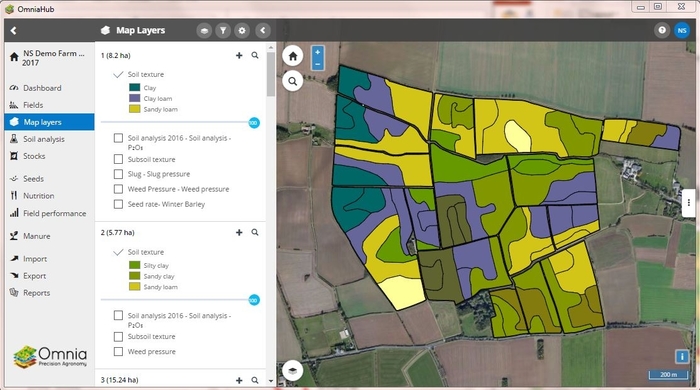Open the layers stack icon in Map Layers header
Viewport: 700px width, 390px height.
click(x=204, y=30)
